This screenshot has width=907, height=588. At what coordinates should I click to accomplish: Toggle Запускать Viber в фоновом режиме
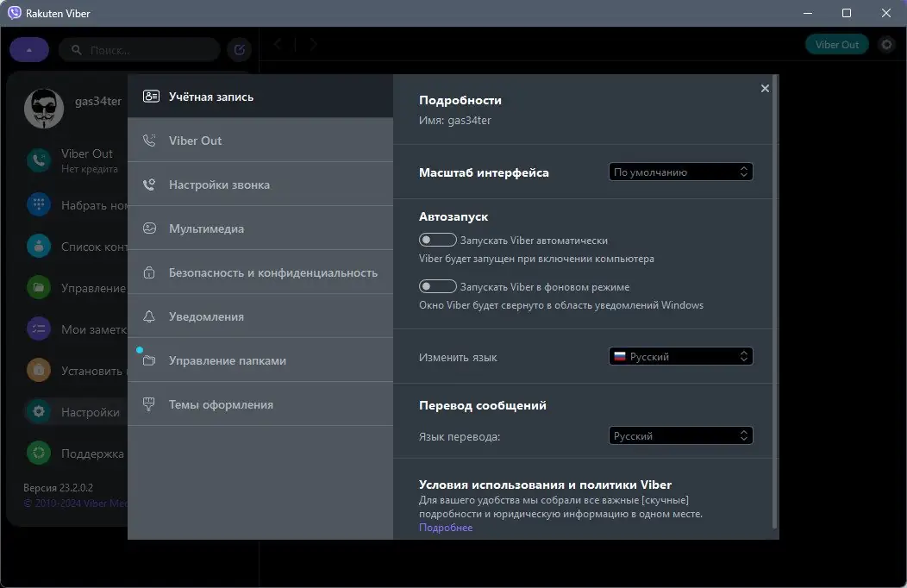click(x=437, y=285)
